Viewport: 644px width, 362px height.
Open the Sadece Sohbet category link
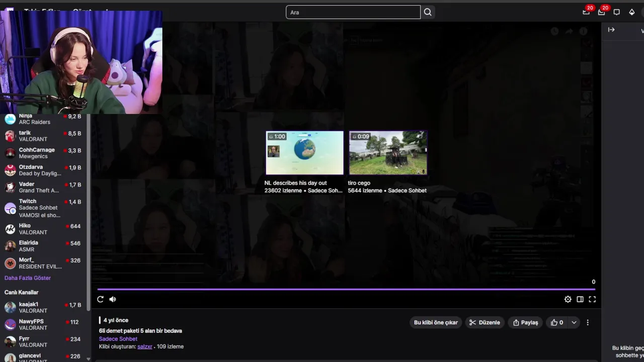[118, 339]
